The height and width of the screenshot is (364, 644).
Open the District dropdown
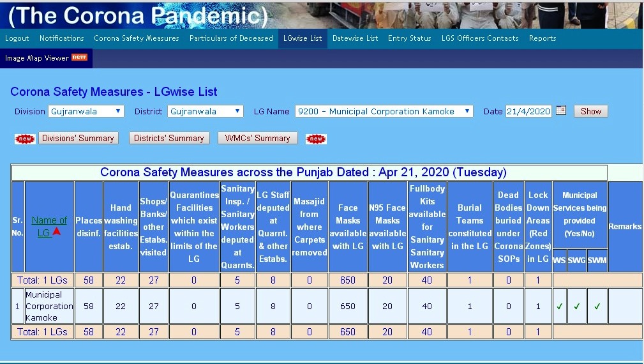[206, 111]
